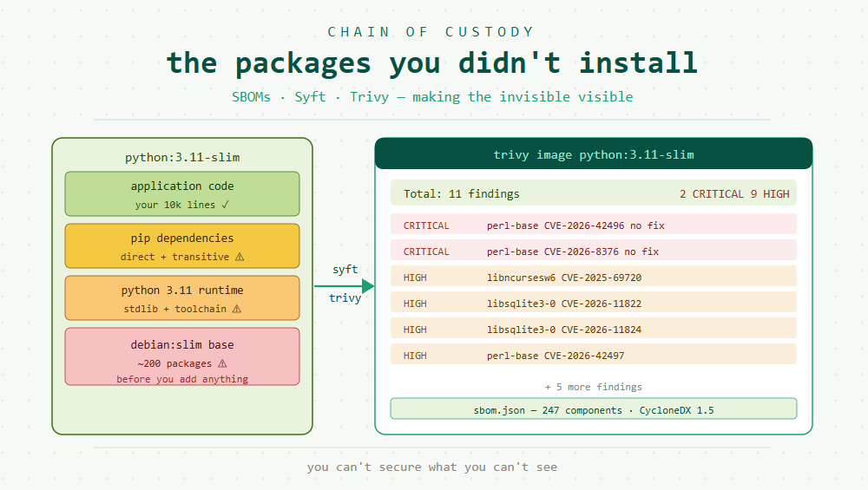868x490 pixels.
Task: Select the HIGH row for libsqlite3-0 CVE-2026-11822
Action: click(x=594, y=302)
